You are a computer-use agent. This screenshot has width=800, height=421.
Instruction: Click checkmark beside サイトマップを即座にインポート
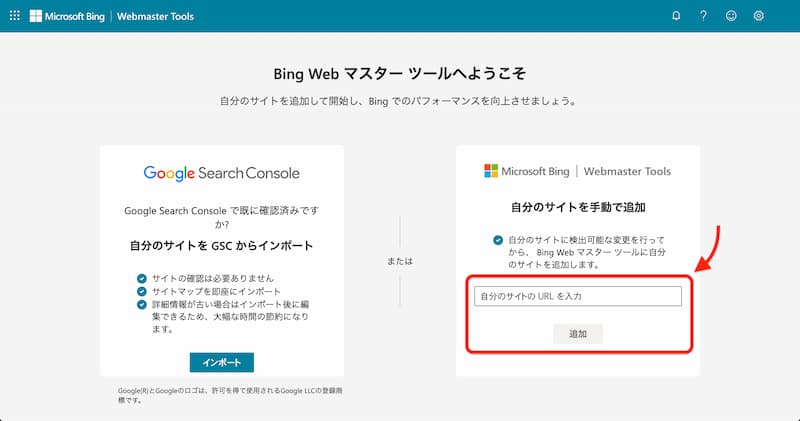[142, 291]
